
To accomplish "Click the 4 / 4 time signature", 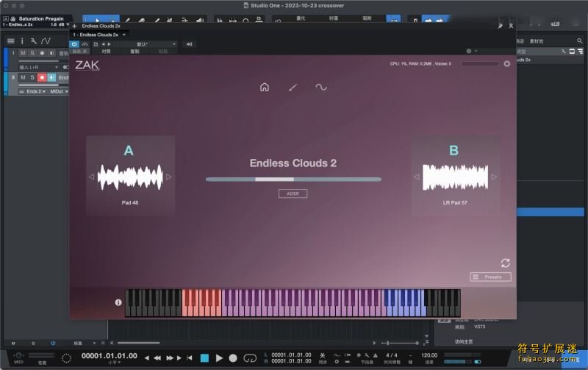I will click(392, 355).
